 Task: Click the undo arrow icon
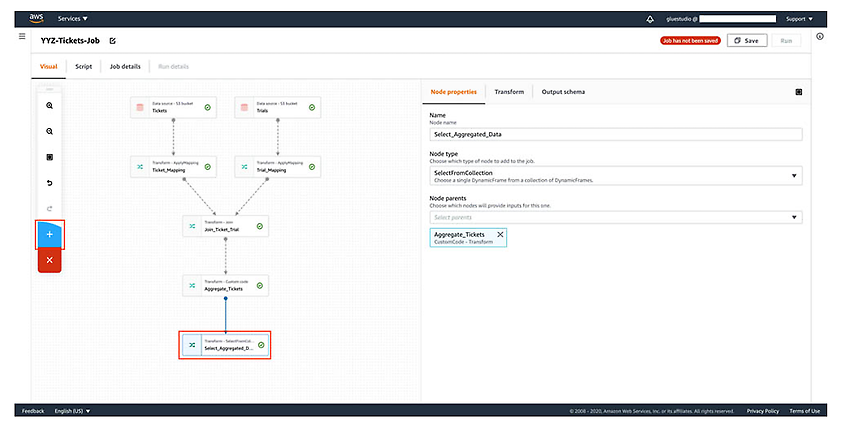coord(49,183)
